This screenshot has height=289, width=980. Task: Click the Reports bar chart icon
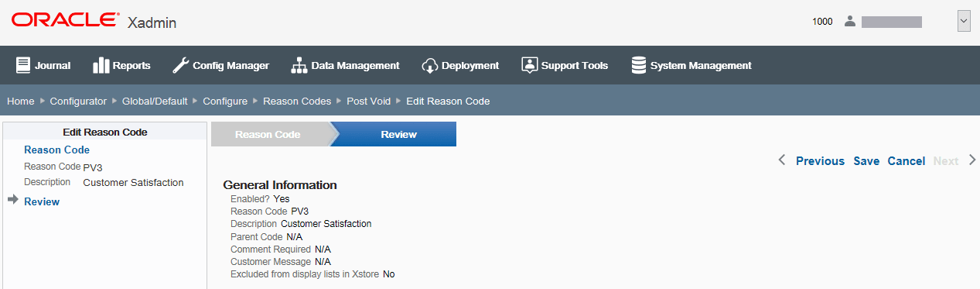pos(101,65)
